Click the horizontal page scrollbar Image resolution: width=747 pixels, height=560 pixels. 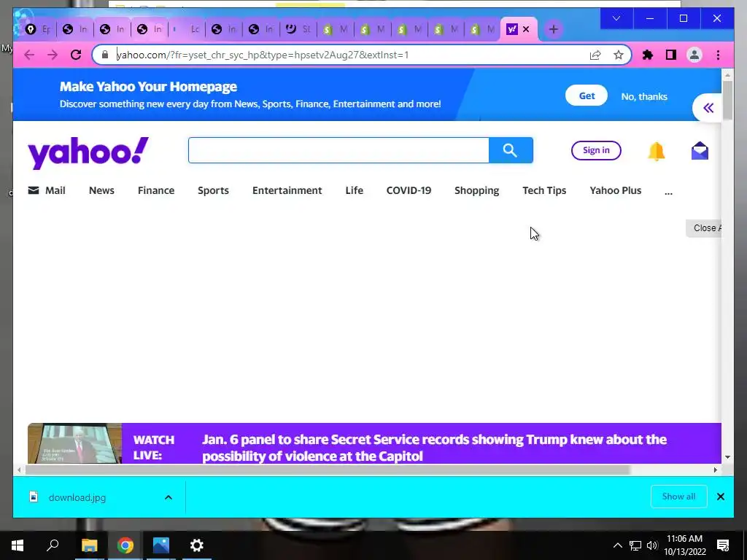(328, 470)
